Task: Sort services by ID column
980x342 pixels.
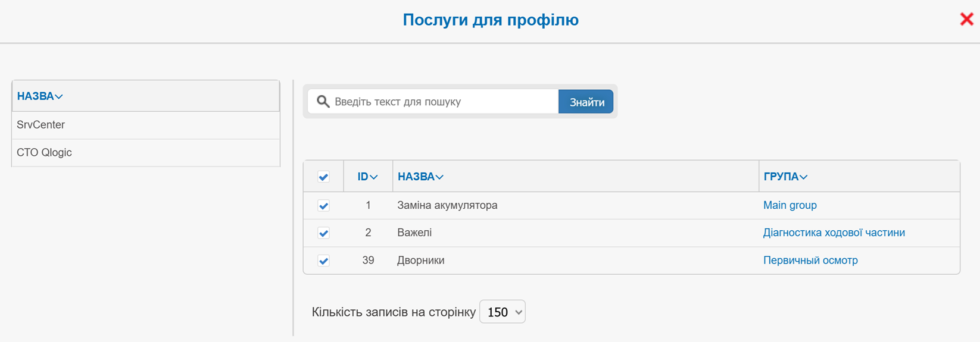Action: pos(367,177)
